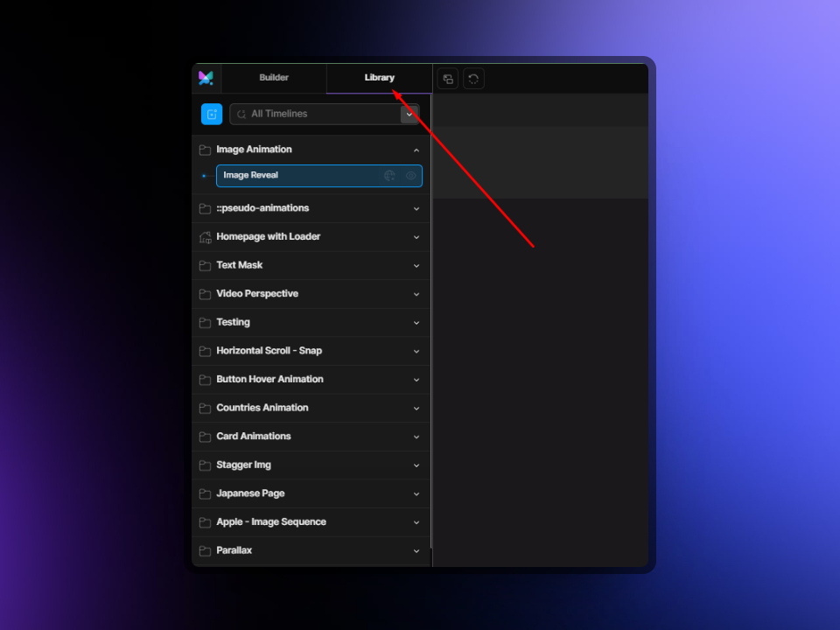Select the Countries Animation label
840x630 pixels.
point(262,408)
